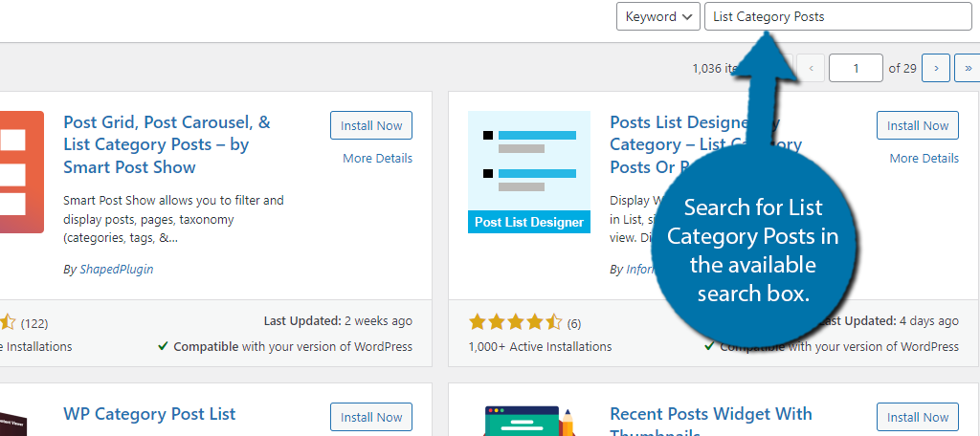Click the star rating with 6 reviews

tap(516, 323)
